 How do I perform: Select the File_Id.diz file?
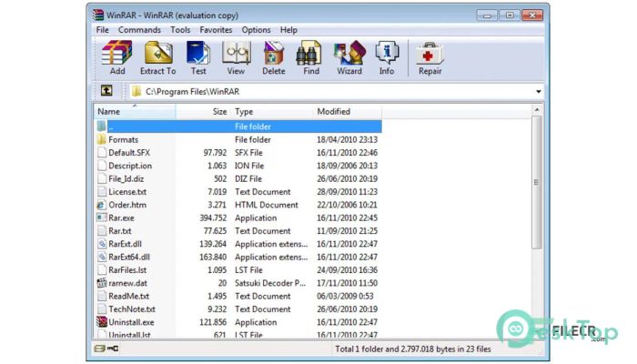(x=126, y=178)
